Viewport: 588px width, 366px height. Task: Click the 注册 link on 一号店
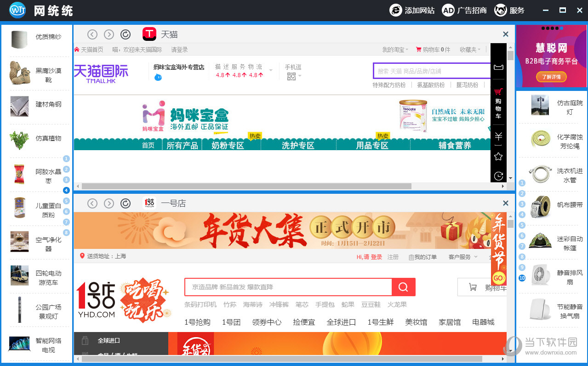click(393, 257)
